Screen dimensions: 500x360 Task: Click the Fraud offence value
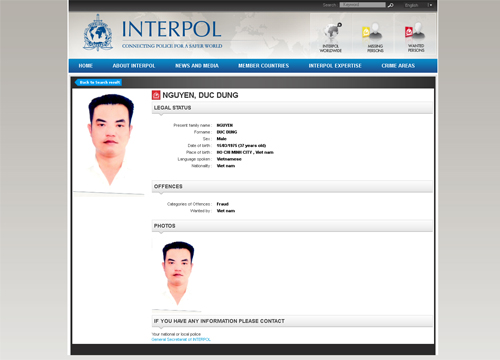pyautogui.click(x=223, y=204)
